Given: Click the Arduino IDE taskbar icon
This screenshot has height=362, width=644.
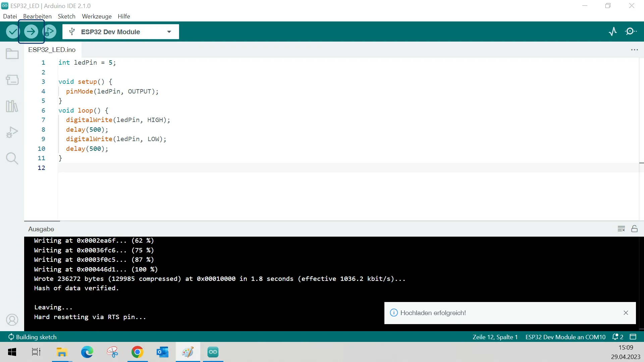Looking at the screenshot, I should click(213, 352).
